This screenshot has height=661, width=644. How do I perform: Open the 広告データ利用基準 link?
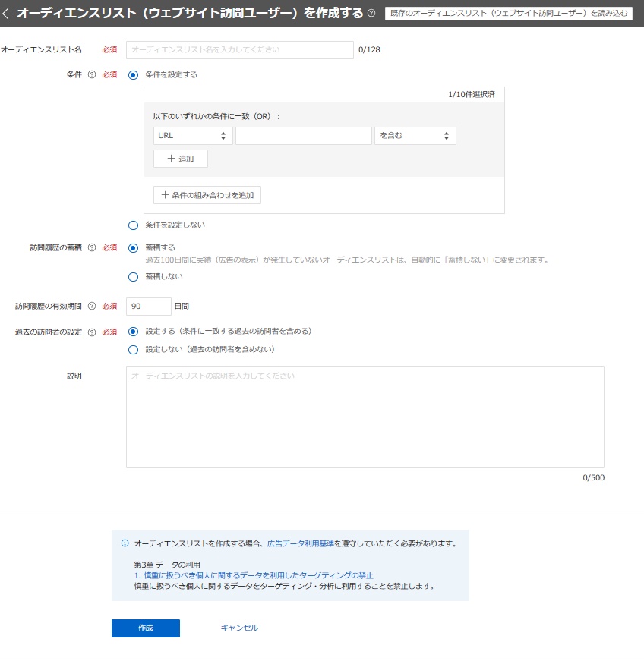tap(301, 543)
